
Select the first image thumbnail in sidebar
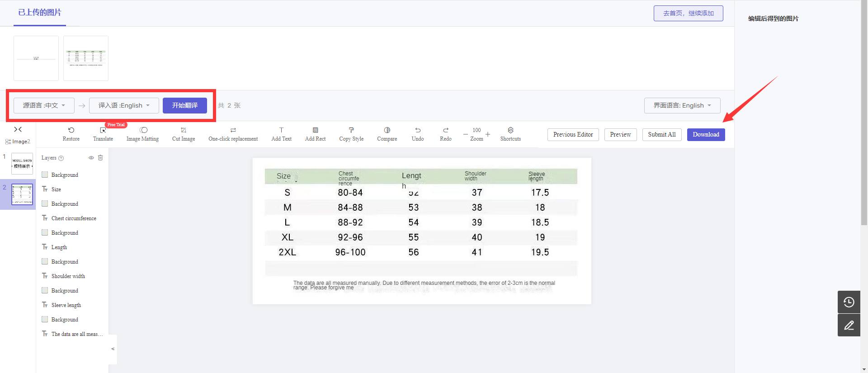pos(22,164)
